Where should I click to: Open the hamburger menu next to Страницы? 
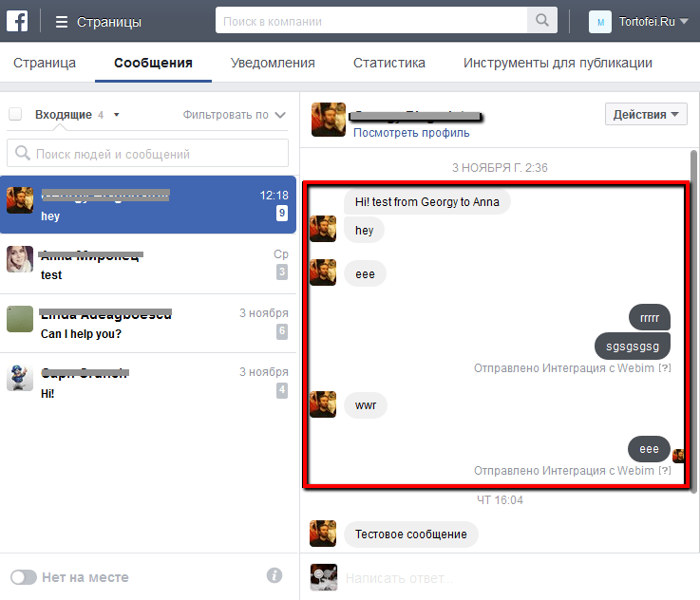pyautogui.click(x=62, y=21)
